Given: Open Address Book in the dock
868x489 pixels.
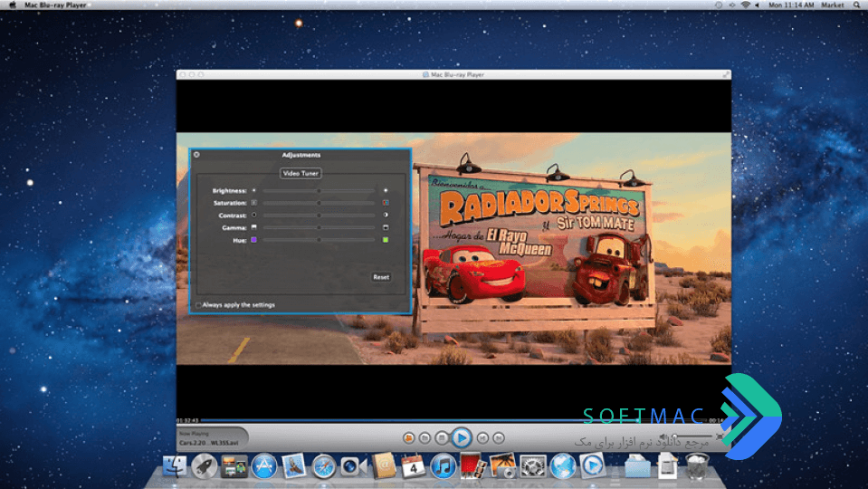Looking at the screenshot, I should (x=384, y=466).
